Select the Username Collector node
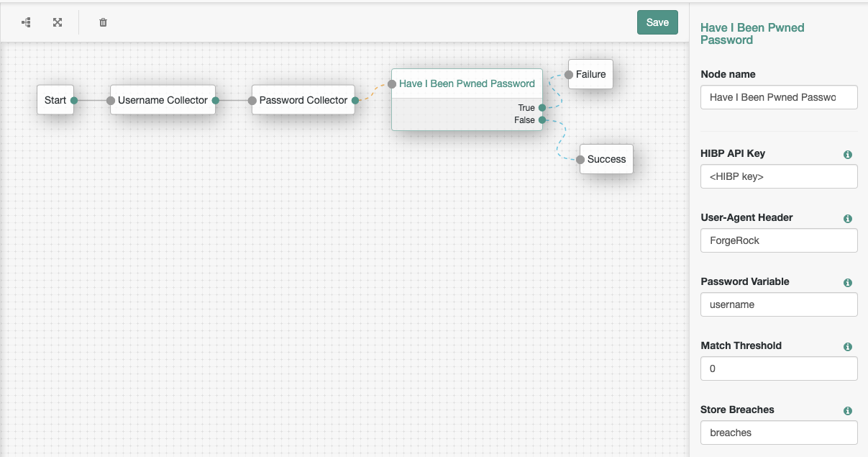The height and width of the screenshot is (457, 868). pyautogui.click(x=163, y=100)
